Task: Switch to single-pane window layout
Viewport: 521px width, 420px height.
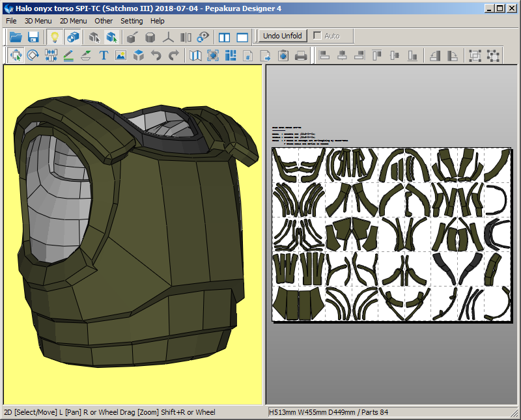Action: coord(242,37)
